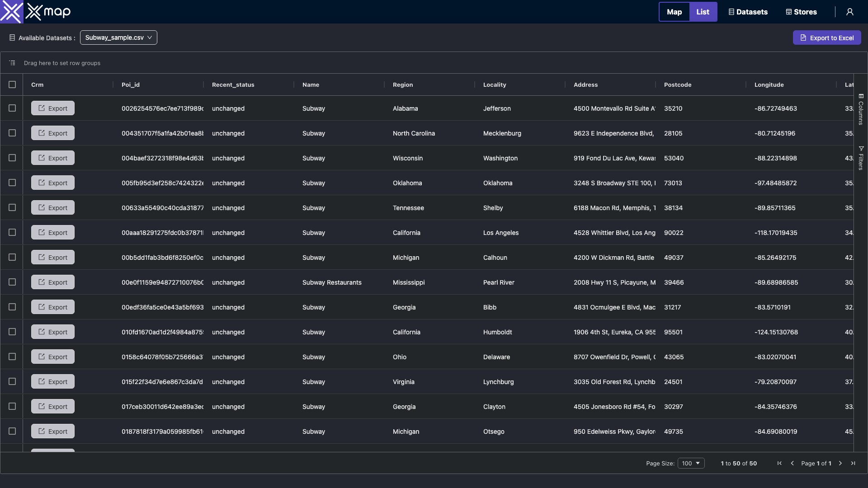Expand the Page Size 100 dropdown
The height and width of the screenshot is (488, 868).
[691, 463]
